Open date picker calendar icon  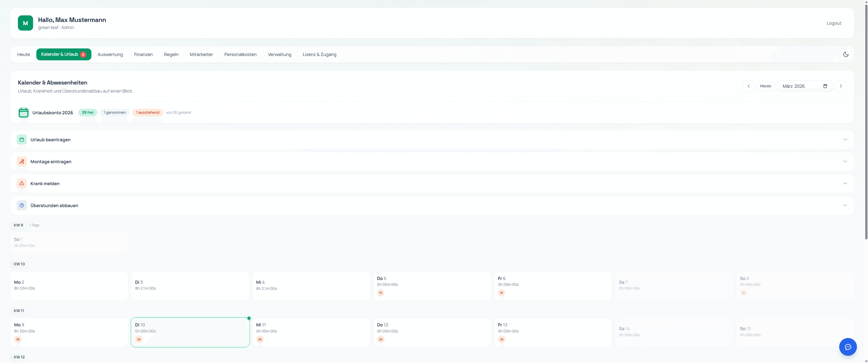coord(825,86)
